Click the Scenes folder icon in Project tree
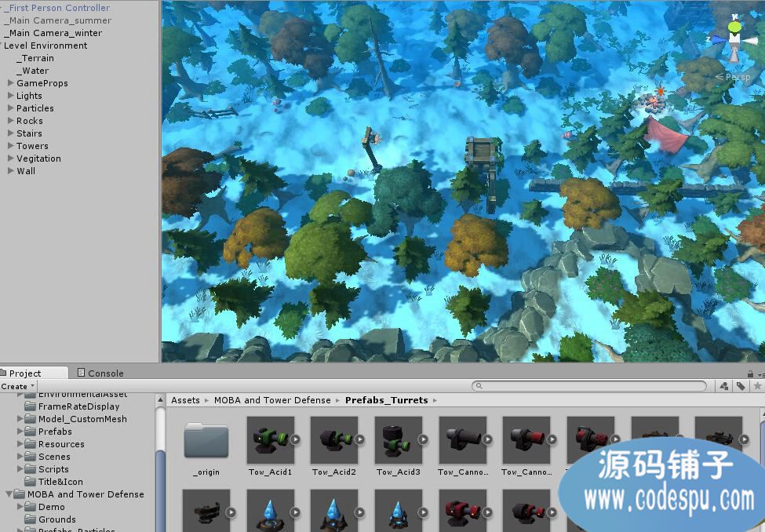Viewport: 765px width, 532px height. pos(31,457)
